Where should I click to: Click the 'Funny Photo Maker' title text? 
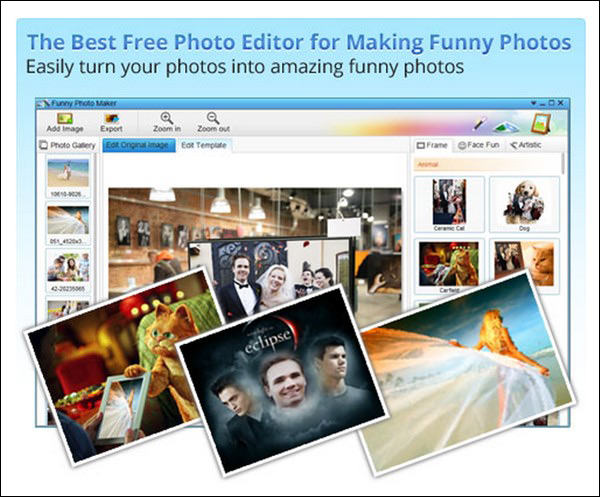[x=84, y=103]
